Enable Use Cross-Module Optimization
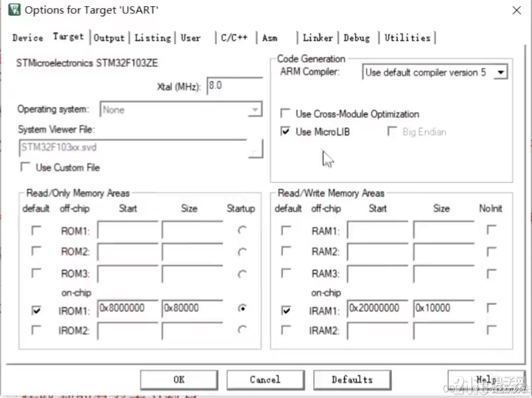532x398 pixels. [285, 113]
